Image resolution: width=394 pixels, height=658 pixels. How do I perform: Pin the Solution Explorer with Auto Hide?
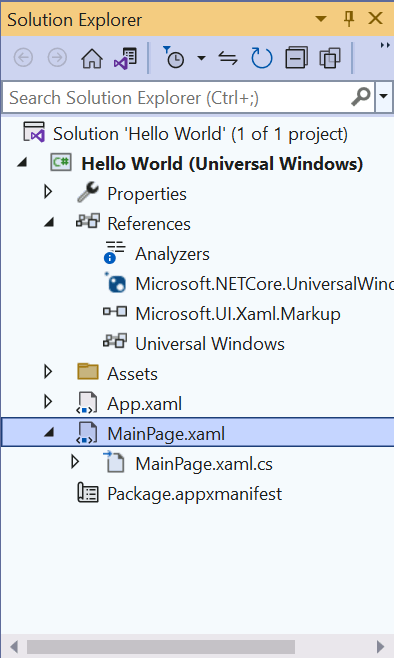tap(349, 19)
